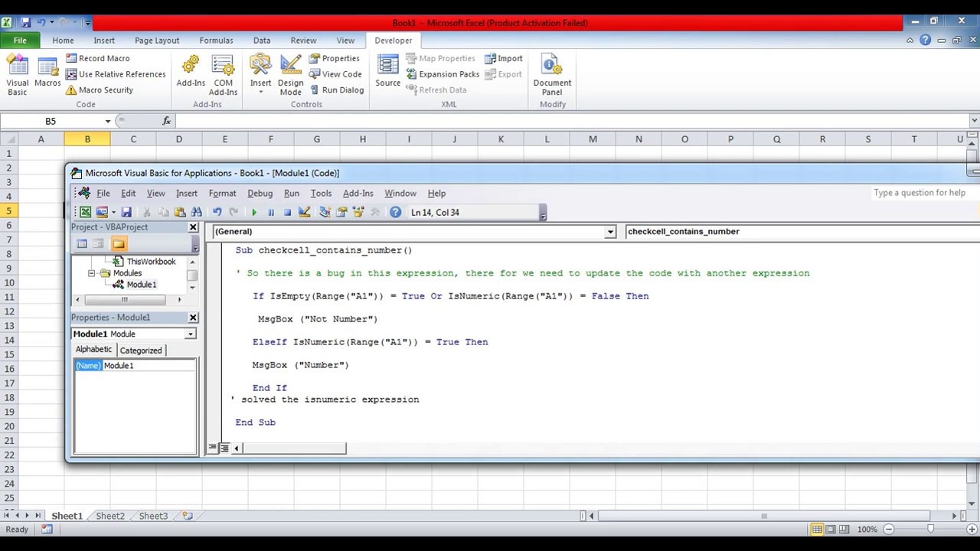
Task: Click Run Dialog in Controls group
Action: pos(336,90)
